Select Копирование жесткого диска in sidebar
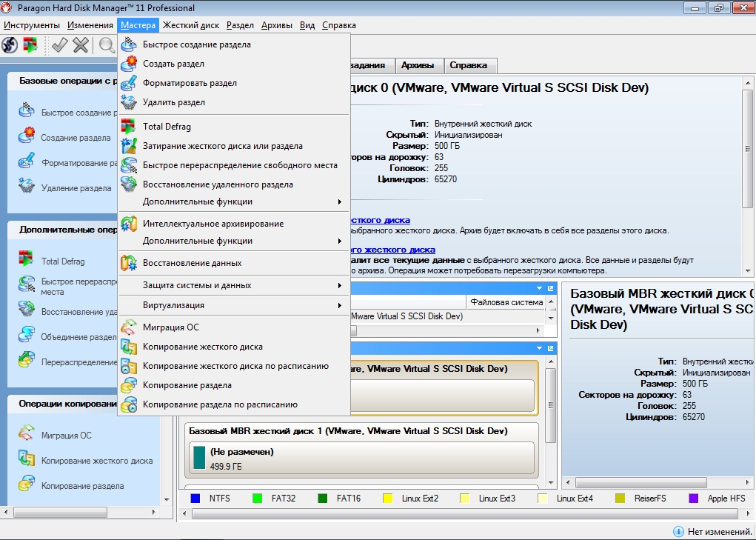The image size is (756, 540). [x=97, y=461]
